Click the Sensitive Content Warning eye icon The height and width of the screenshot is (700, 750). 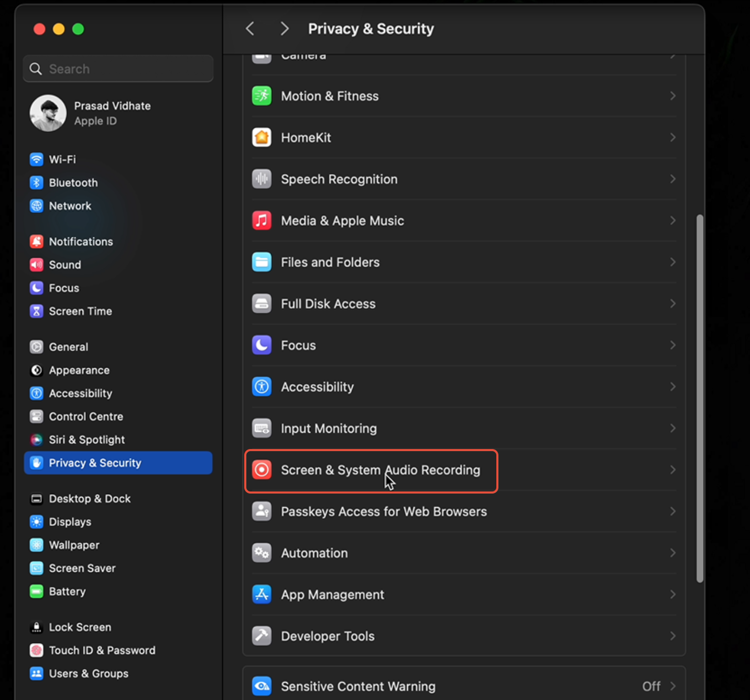(262, 686)
